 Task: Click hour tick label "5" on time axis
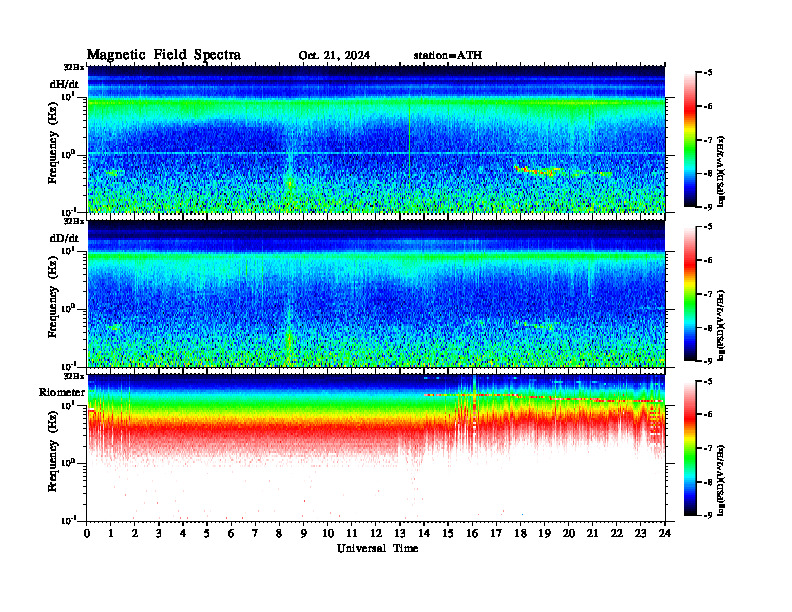(207, 534)
